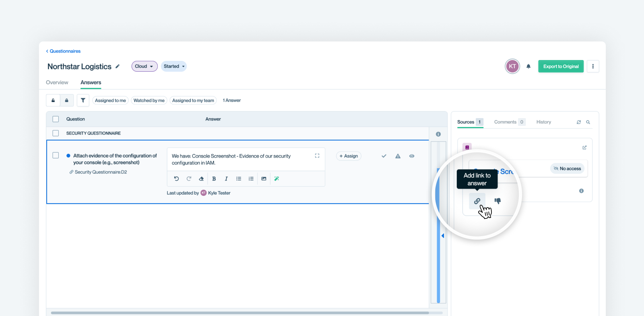This screenshot has height=316, width=644.
Task: Open the Security Questionnaire:D2 link
Action: [x=101, y=172]
